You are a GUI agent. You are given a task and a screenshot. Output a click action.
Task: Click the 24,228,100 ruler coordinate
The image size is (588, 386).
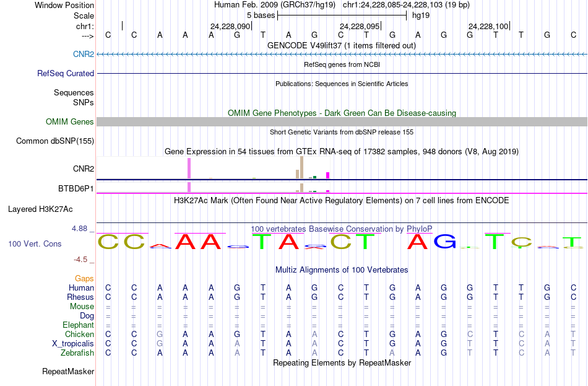coord(488,26)
